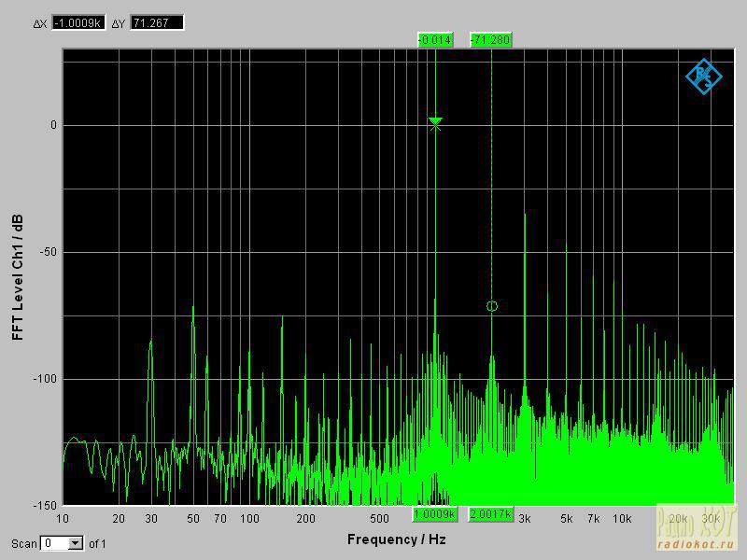Click the cursor frequency label 1.0009k
Viewport: 747px width, 560px height.
click(434, 514)
